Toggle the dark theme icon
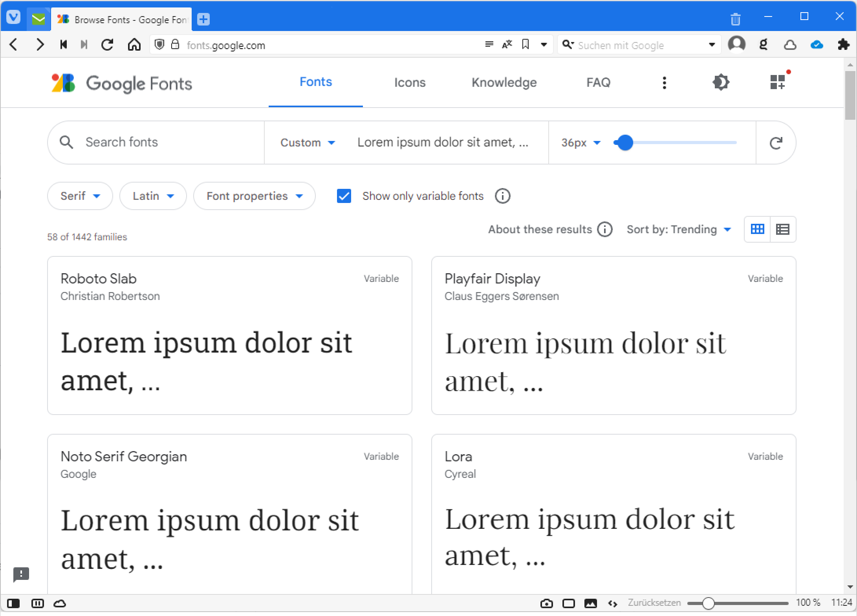 (x=720, y=82)
